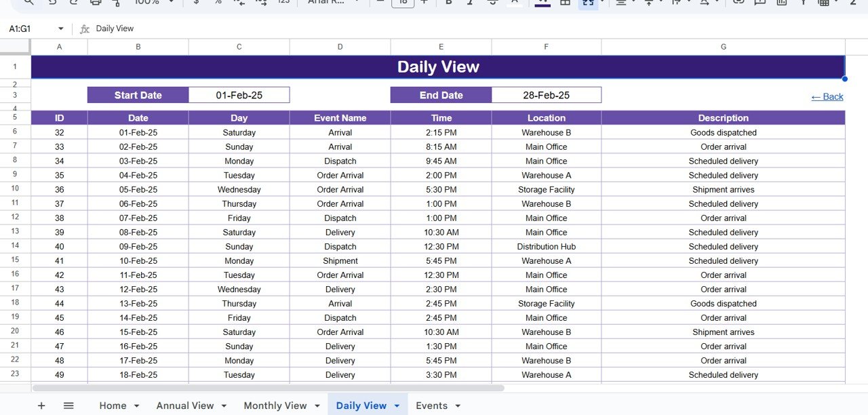Toggle bold formatting
This screenshot has height=415, width=868.
pos(448,2)
